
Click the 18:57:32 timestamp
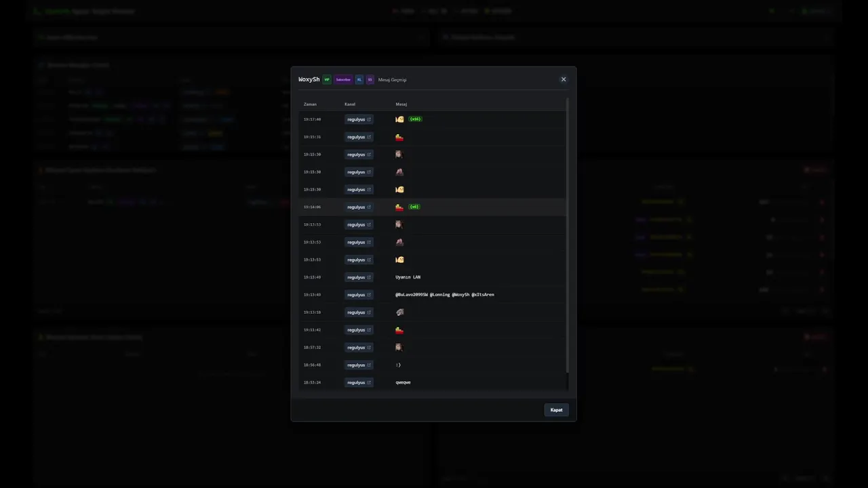312,347
